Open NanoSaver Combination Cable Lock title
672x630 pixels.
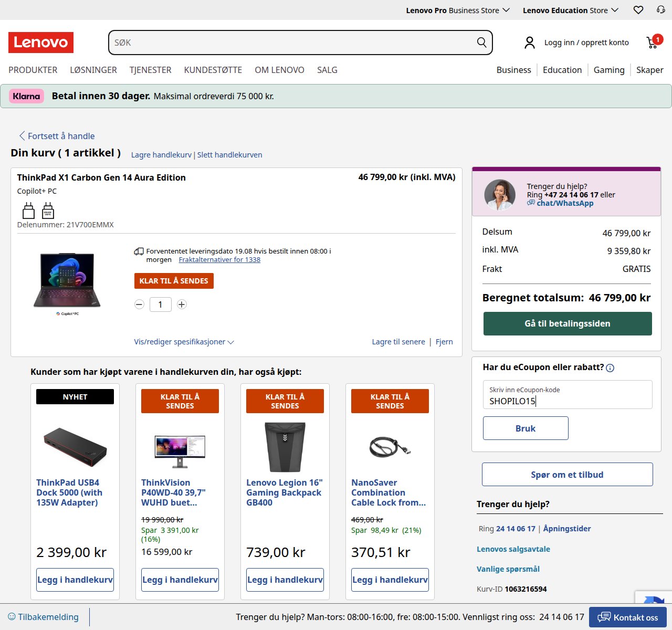point(388,492)
